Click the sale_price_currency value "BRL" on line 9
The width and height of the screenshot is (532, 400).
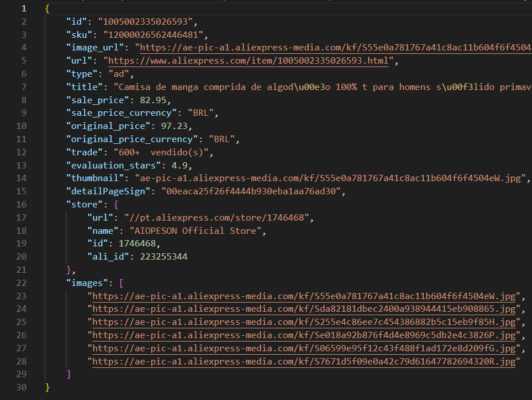[x=200, y=113]
